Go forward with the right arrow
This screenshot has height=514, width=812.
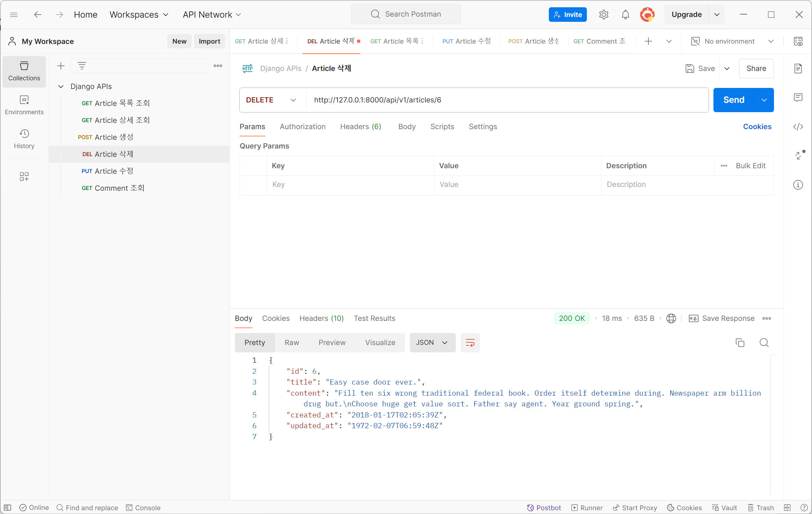tap(59, 15)
